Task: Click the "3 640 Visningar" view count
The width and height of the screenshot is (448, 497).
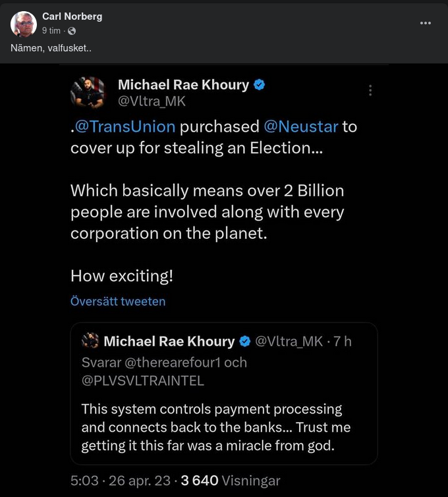Action: [x=231, y=481]
